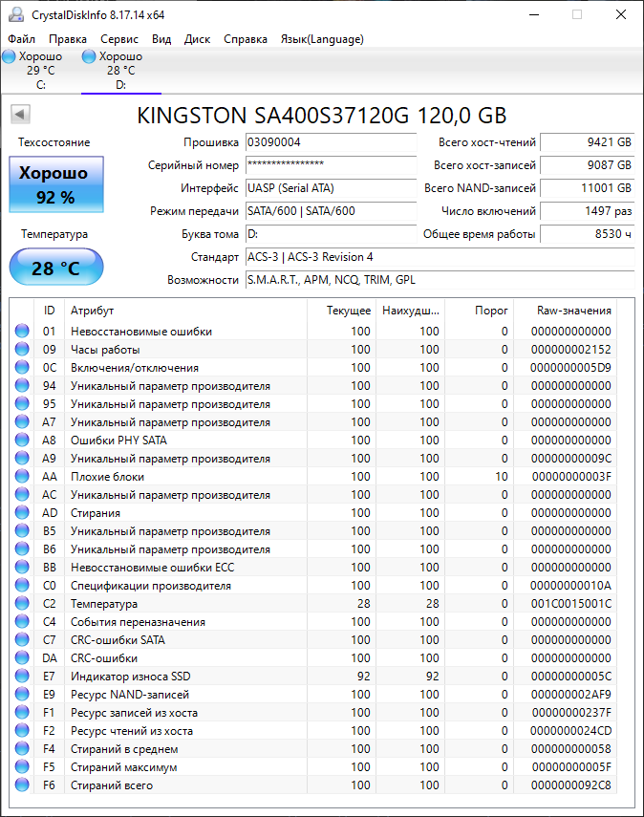This screenshot has width=644, height=817.
Task: Click status circle for DA CRC-ошибки
Action: coord(22,657)
